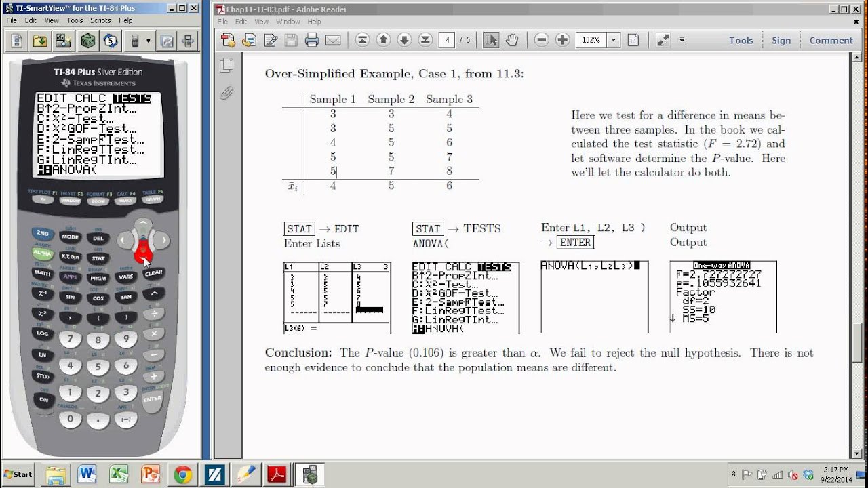This screenshot has width=868, height=488.
Task: Show hidden system tray icons arrow
Action: tap(734, 474)
